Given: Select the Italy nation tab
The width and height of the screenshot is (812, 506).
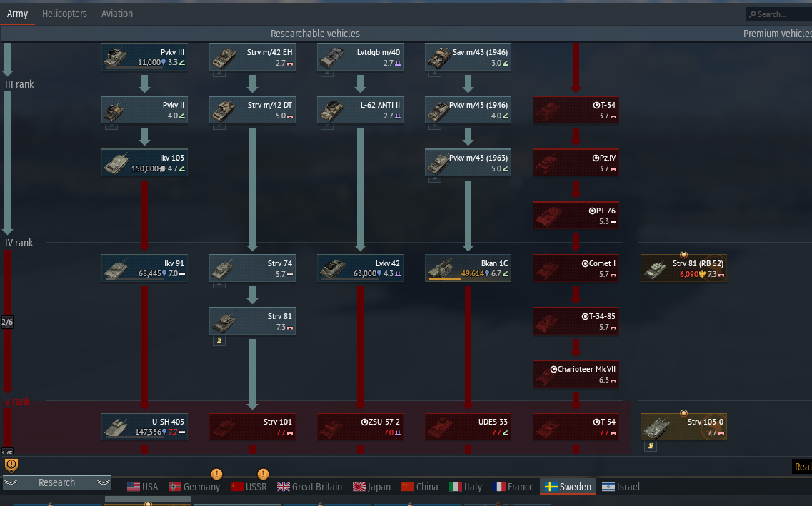Looking at the screenshot, I should [x=466, y=487].
